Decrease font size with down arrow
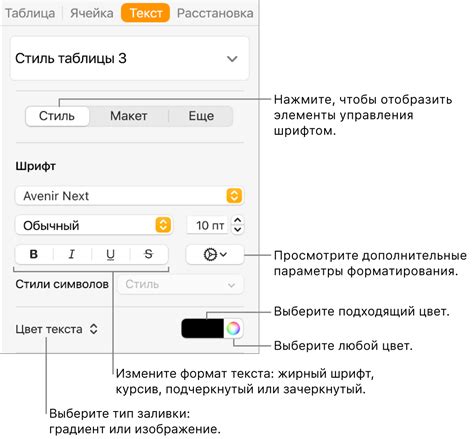 pyautogui.click(x=237, y=230)
